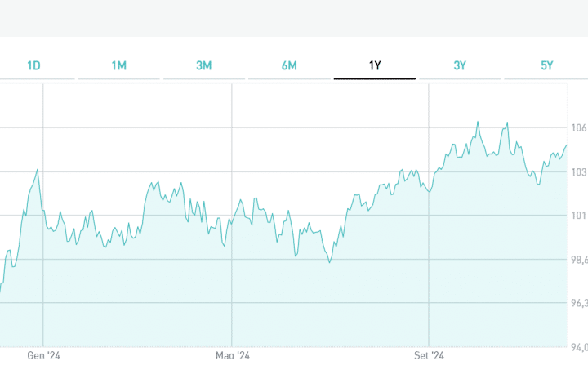The image size is (588, 392).
Task: Click the highest peak on the price line
Action: pos(478,122)
